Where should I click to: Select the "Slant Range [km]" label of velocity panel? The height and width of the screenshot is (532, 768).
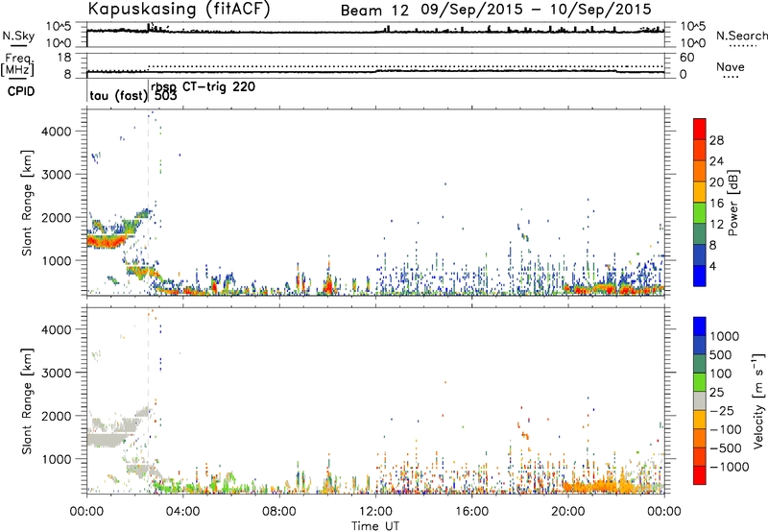[x=27, y=400]
